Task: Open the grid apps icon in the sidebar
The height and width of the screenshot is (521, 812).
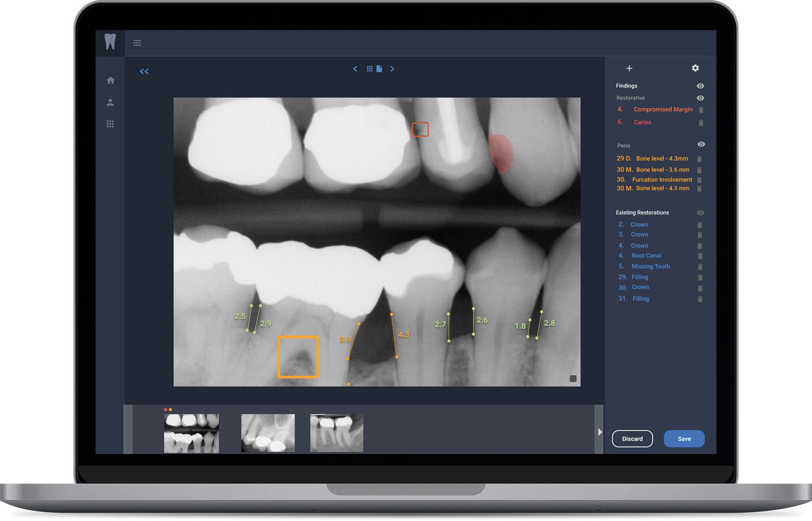Action: (110, 124)
